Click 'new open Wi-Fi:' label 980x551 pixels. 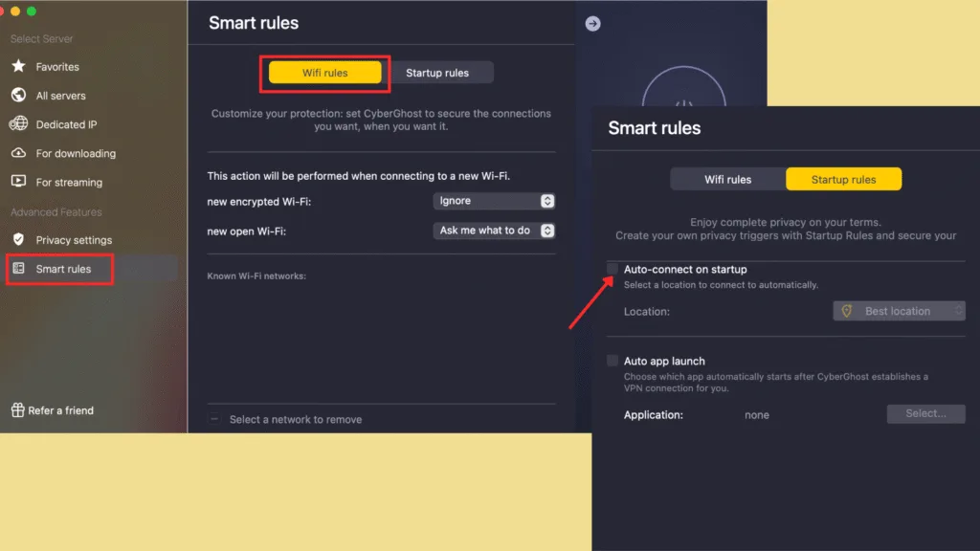(x=246, y=231)
